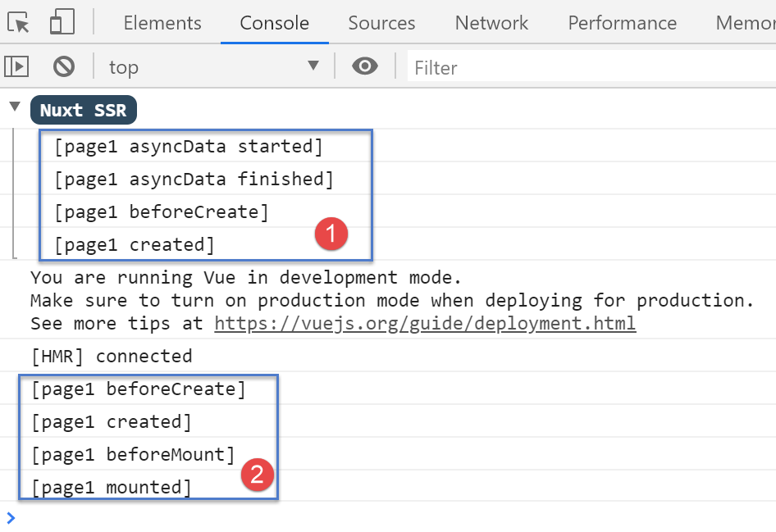This screenshot has width=776, height=532.
Task: Open the vuejs.org deployment guide link
Action: [425, 323]
